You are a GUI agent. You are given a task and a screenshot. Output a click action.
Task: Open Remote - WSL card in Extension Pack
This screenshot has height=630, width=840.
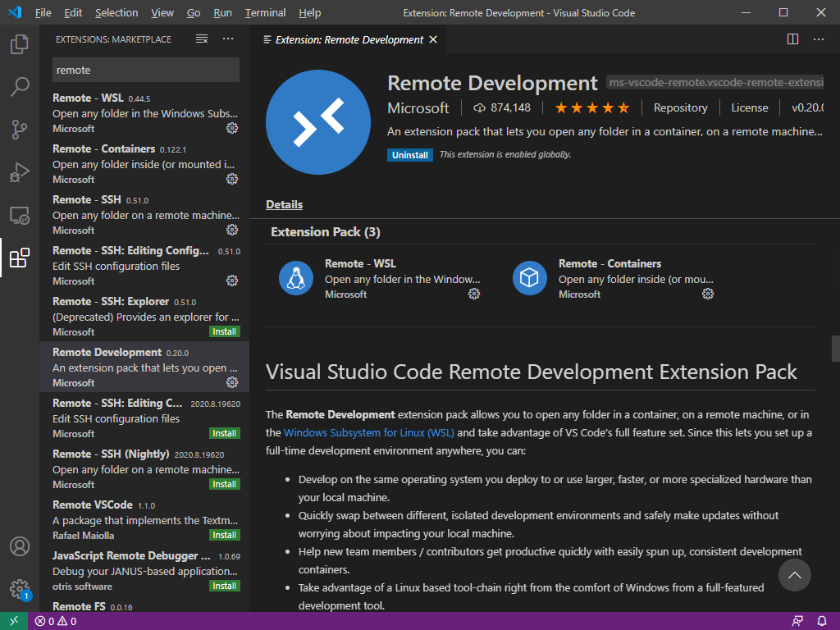(379, 278)
